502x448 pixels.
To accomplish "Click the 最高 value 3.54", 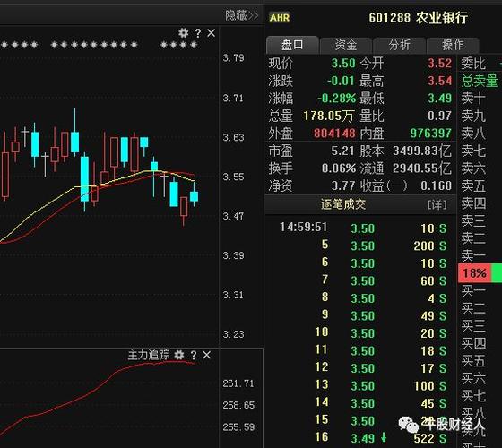I will coord(439,81).
